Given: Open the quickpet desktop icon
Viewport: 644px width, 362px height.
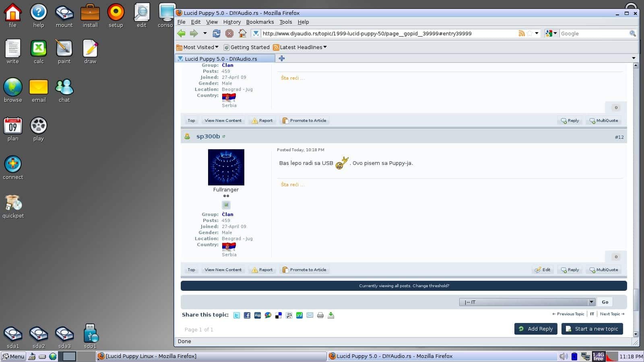Looking at the screenshot, I should click(x=13, y=207).
